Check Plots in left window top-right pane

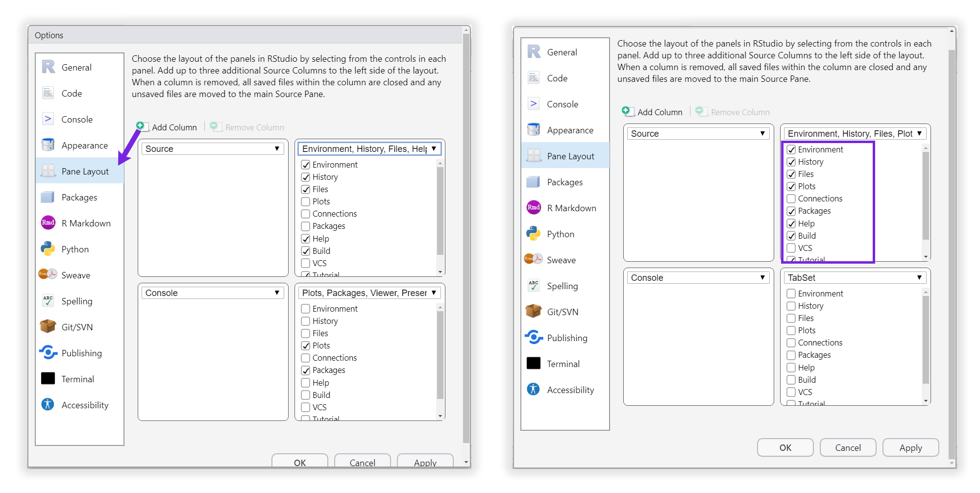pyautogui.click(x=306, y=201)
